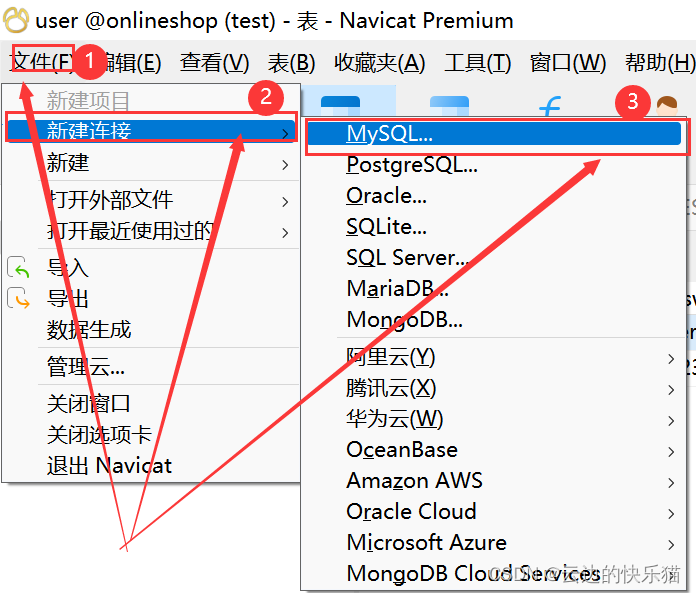Select 数据生成 menu entry
Viewport: 696px width, 593px height.
[151, 330]
